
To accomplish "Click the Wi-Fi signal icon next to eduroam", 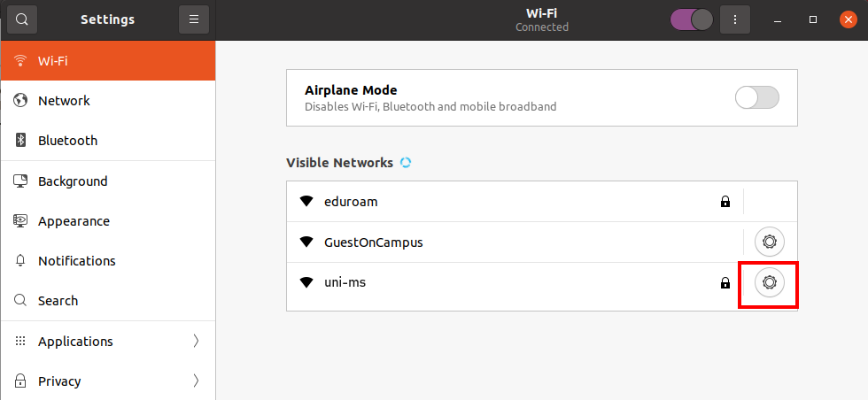I will [306, 202].
